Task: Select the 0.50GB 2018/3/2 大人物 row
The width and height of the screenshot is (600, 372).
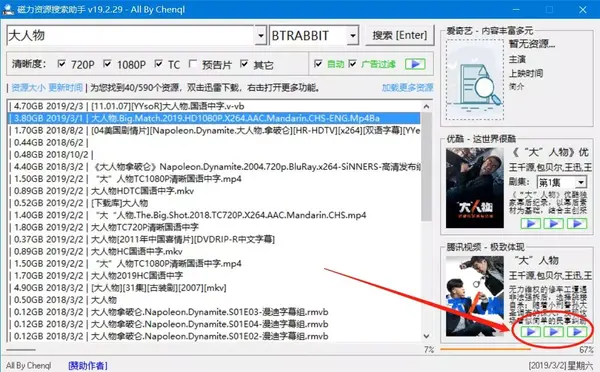Action: tap(214, 300)
